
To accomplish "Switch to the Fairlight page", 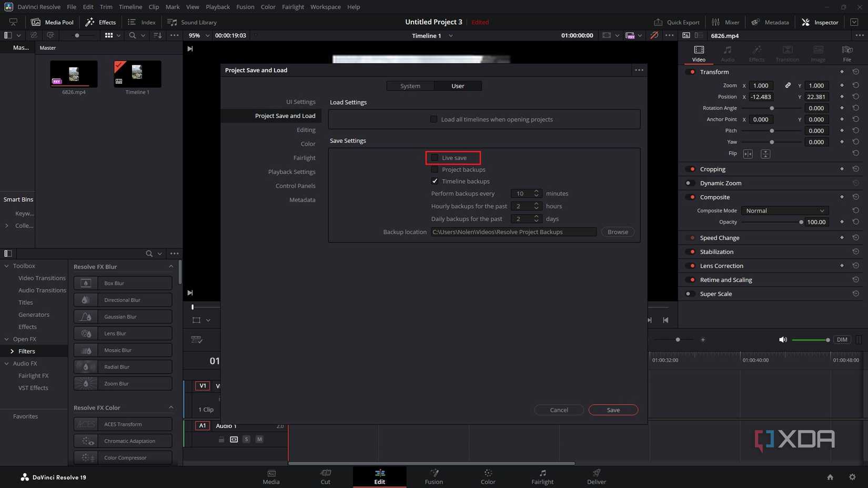I will [542, 477].
